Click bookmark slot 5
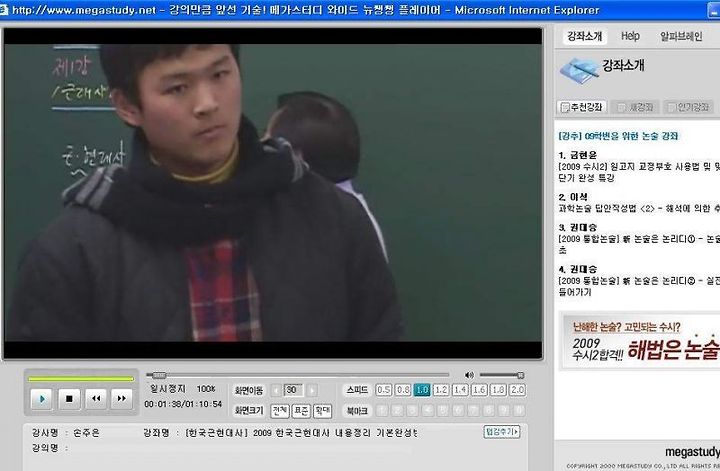 coord(443,411)
